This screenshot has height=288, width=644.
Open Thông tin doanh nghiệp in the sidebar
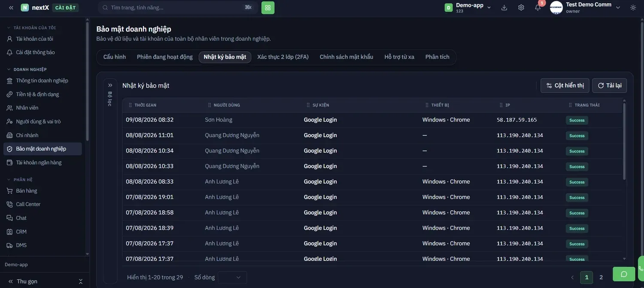tap(43, 80)
